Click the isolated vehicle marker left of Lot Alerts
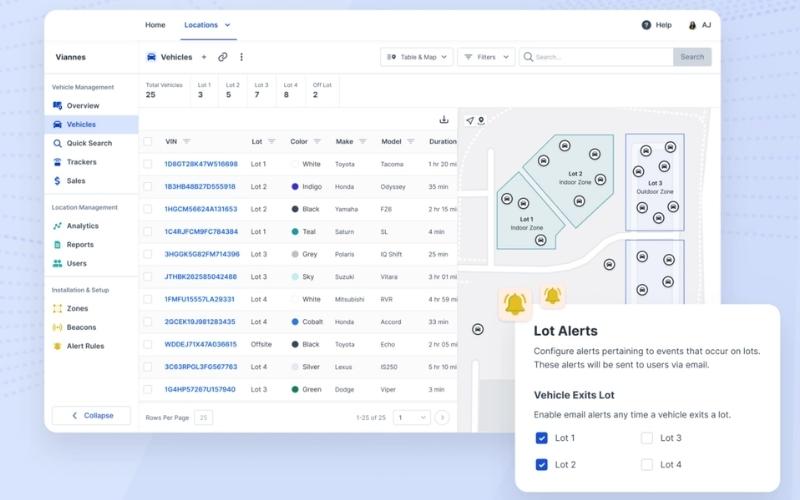 tap(478, 329)
